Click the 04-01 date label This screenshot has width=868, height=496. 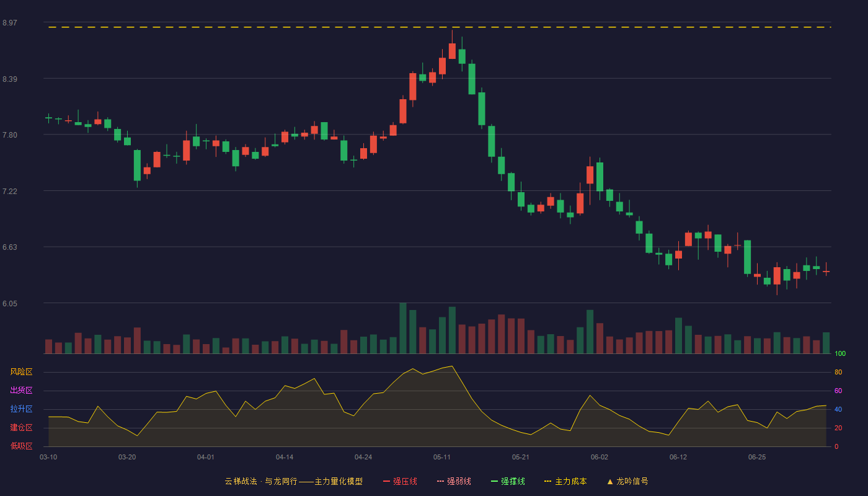(x=206, y=457)
